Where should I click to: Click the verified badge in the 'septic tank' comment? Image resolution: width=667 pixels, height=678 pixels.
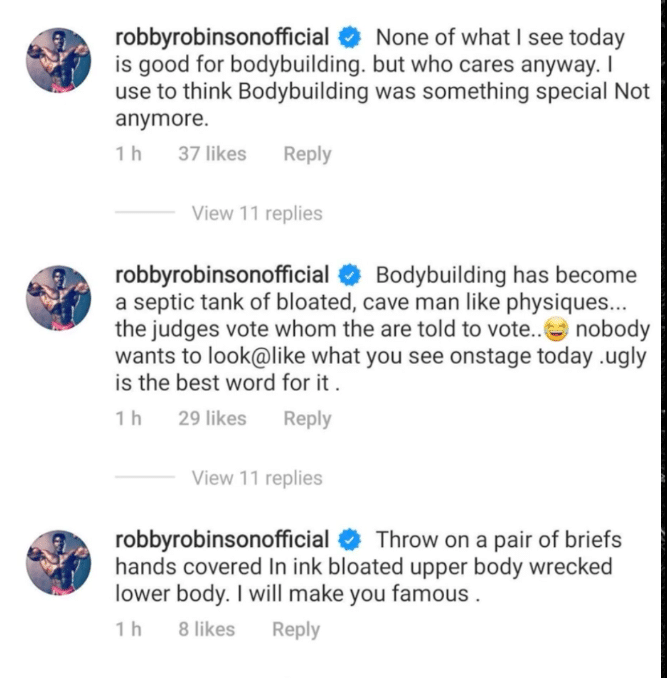click(x=350, y=275)
